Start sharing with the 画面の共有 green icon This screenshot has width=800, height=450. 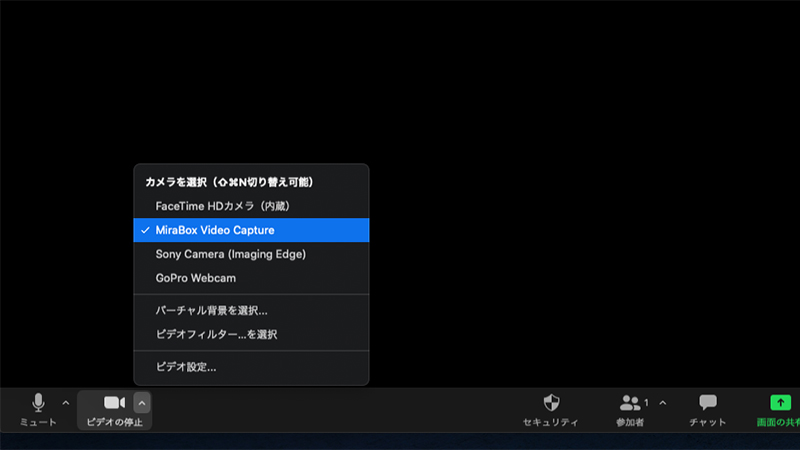[x=781, y=403]
